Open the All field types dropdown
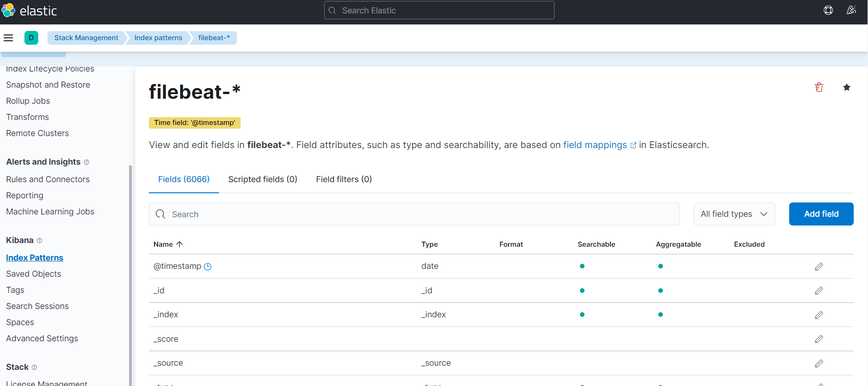Image resolution: width=868 pixels, height=386 pixels. point(734,214)
